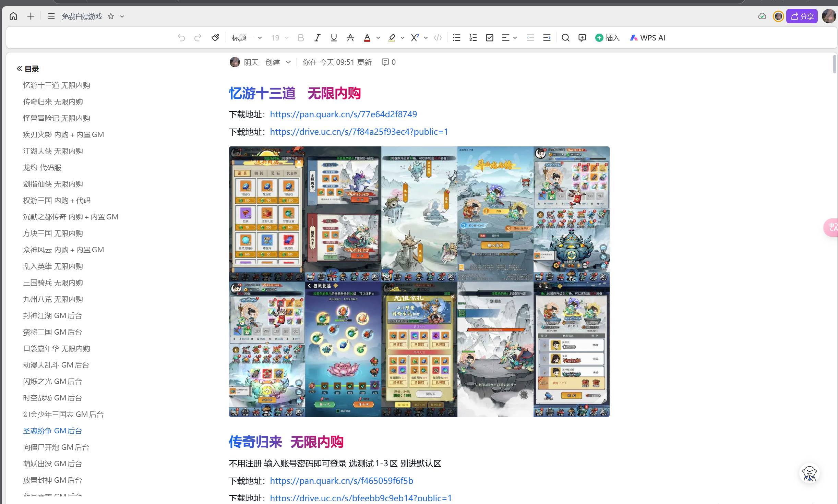
Task: Navigate to 萌妖出没 GM后台 section
Action: (52, 464)
